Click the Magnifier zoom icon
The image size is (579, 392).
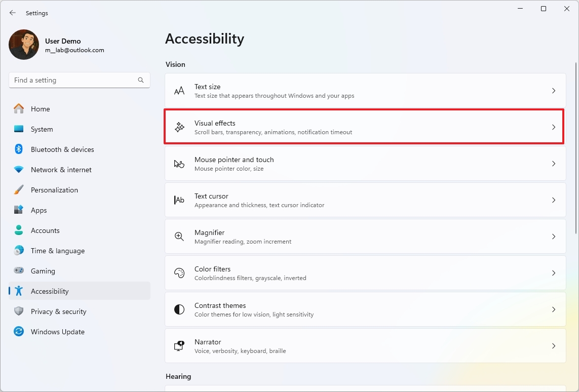[x=179, y=237]
